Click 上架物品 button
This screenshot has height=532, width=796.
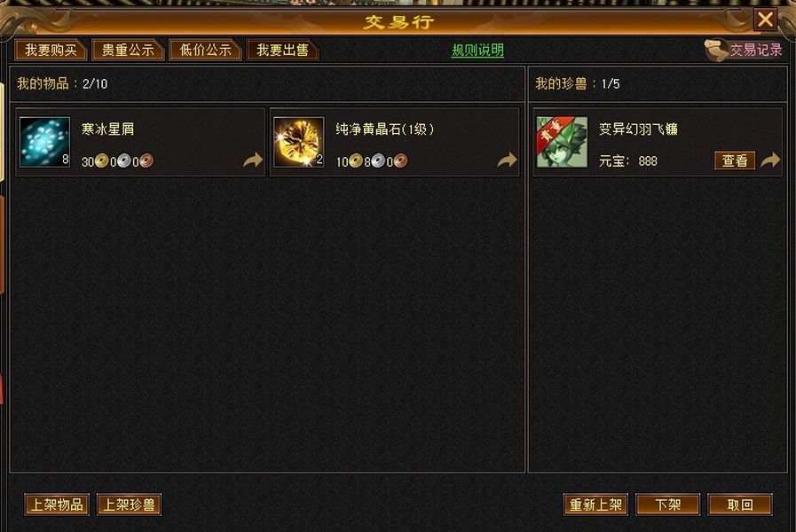(57, 505)
